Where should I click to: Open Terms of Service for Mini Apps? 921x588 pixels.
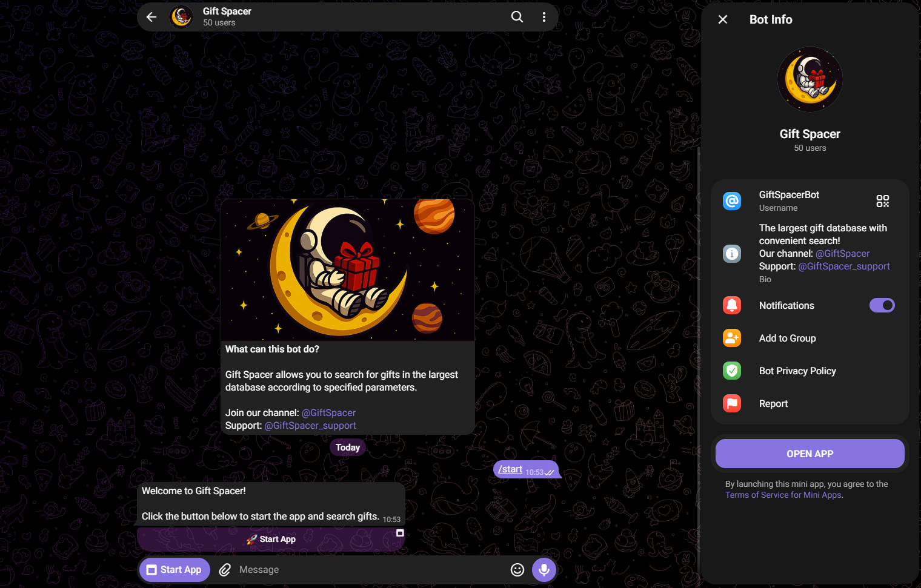click(783, 495)
